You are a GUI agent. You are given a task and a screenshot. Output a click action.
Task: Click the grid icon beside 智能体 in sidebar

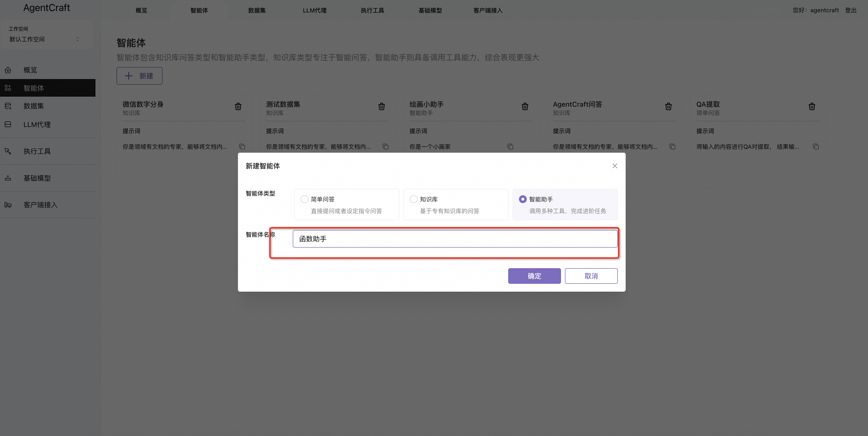8,88
